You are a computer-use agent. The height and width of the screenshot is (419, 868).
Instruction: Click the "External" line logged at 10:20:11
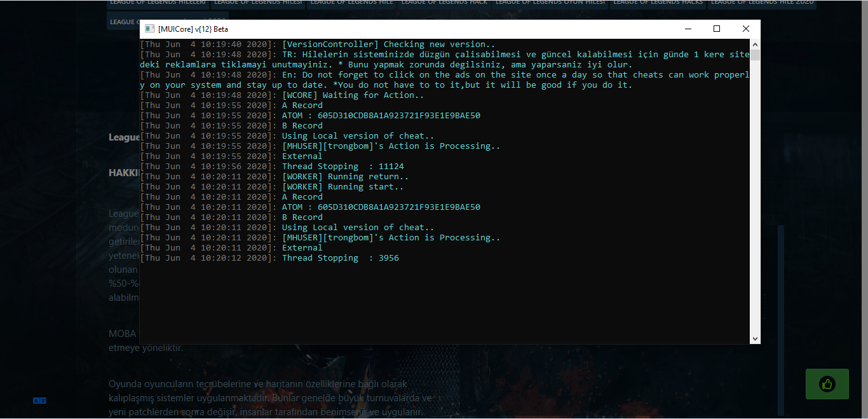click(x=231, y=248)
